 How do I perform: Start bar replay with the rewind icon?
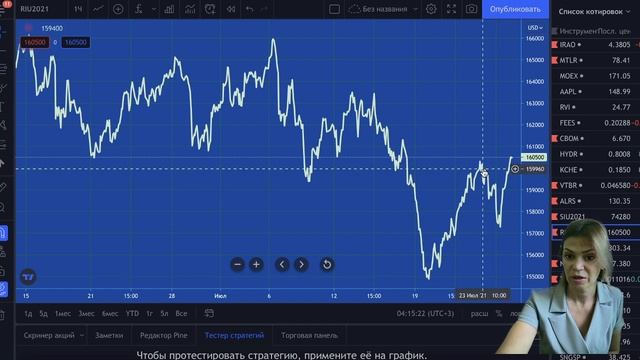[x=231, y=9]
